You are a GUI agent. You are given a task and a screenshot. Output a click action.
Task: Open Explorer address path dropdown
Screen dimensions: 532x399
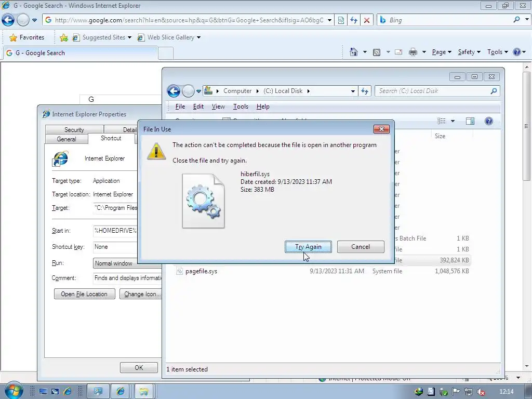click(x=353, y=91)
